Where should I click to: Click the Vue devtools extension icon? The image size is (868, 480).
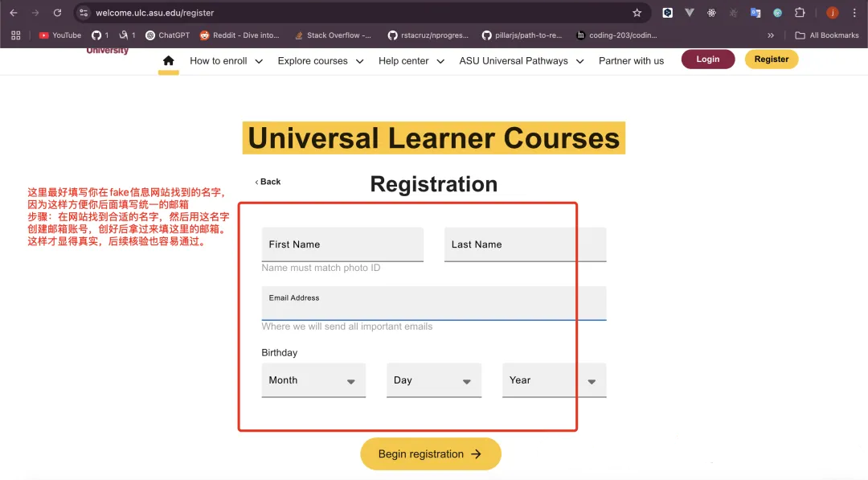(x=690, y=13)
